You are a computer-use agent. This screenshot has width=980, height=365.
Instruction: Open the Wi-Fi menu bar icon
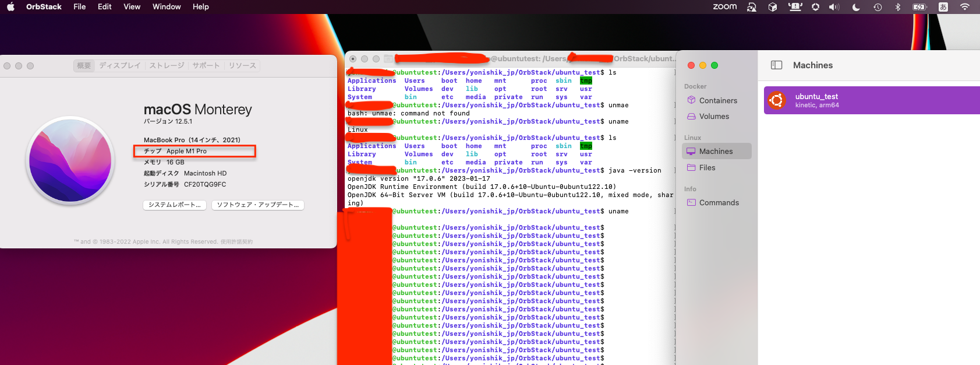(965, 7)
